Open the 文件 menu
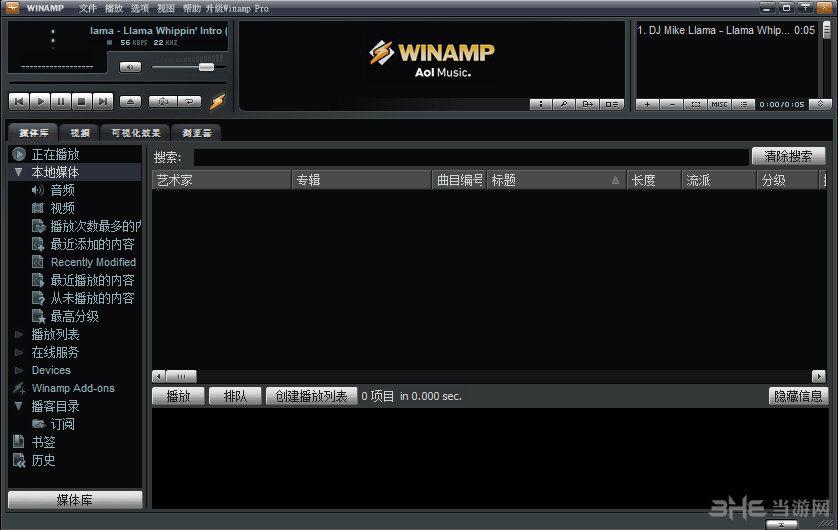Screen dimensions: 838x530 click(x=88, y=8)
